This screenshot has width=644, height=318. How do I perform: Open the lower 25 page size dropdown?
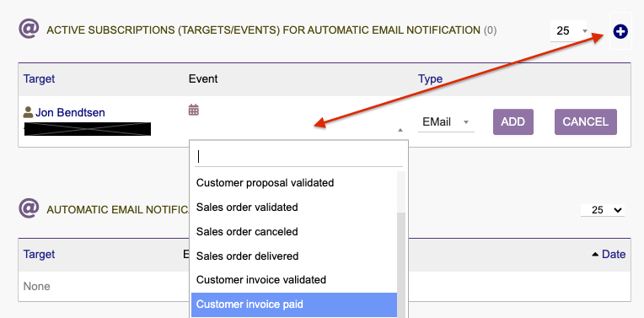[x=603, y=210]
